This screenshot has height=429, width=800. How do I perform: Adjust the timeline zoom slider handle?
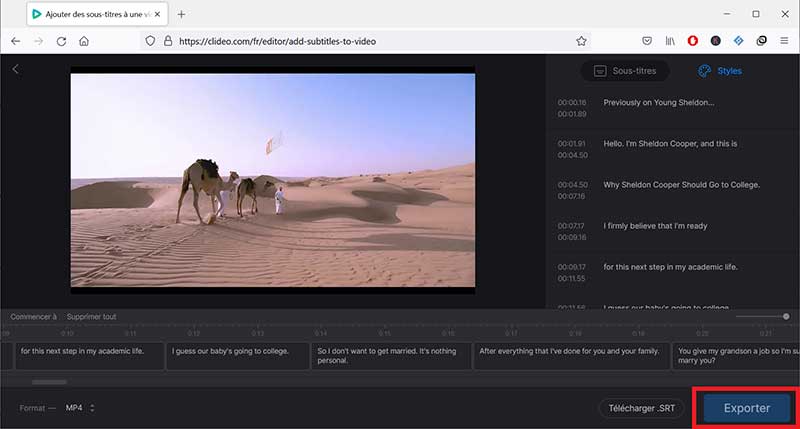(x=786, y=317)
